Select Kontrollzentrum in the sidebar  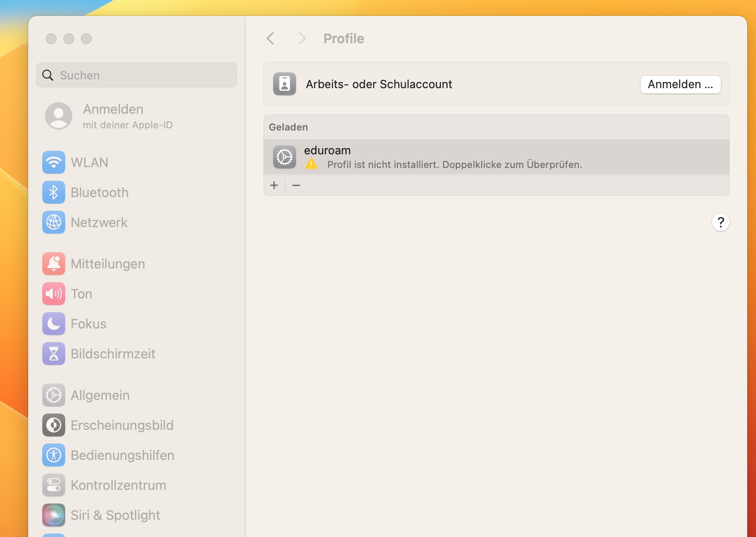[x=119, y=485]
